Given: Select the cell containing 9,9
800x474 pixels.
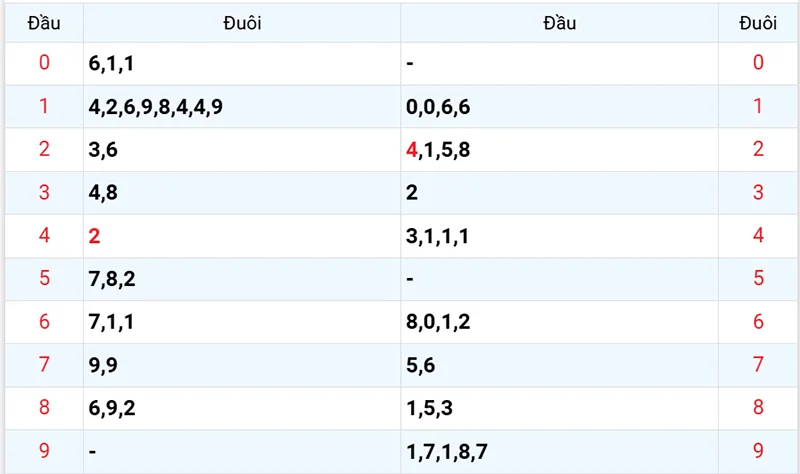Looking at the screenshot, I should pyautogui.click(x=103, y=365).
